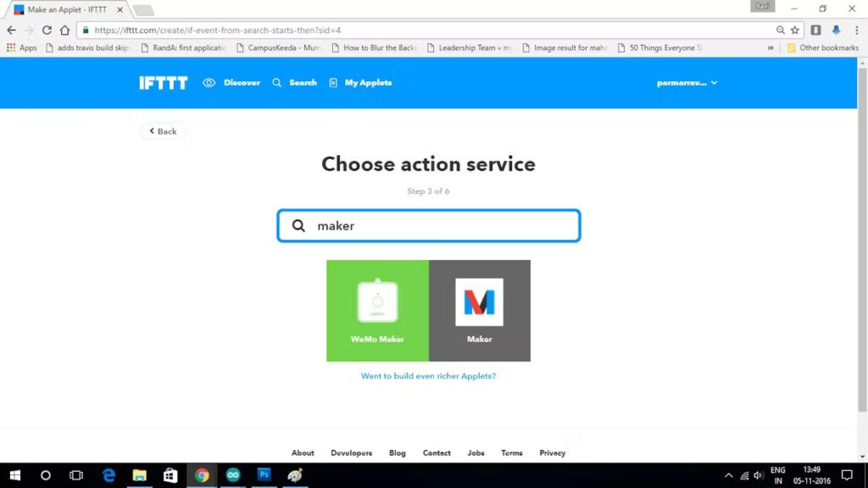Open the Privacy footer link
Image resolution: width=868 pixels, height=488 pixels.
pos(553,452)
